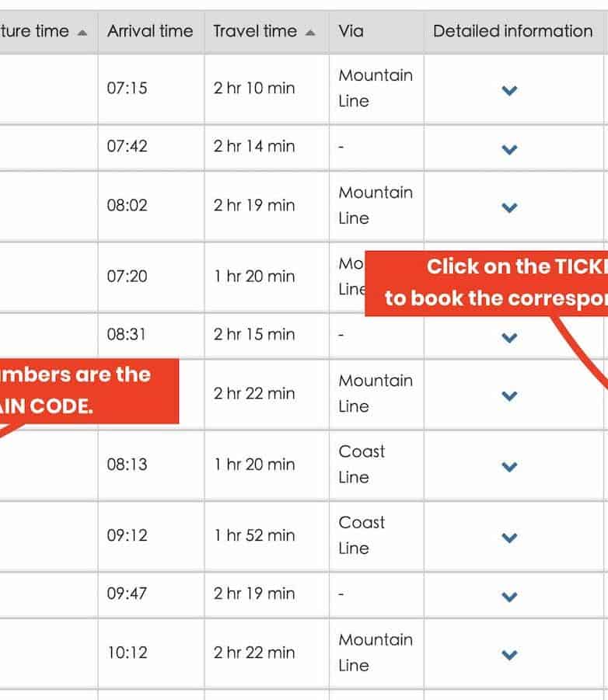Screen dimensions: 608x700
Task: Select Mountain Line in the 10:12 row
Action: click(x=375, y=652)
